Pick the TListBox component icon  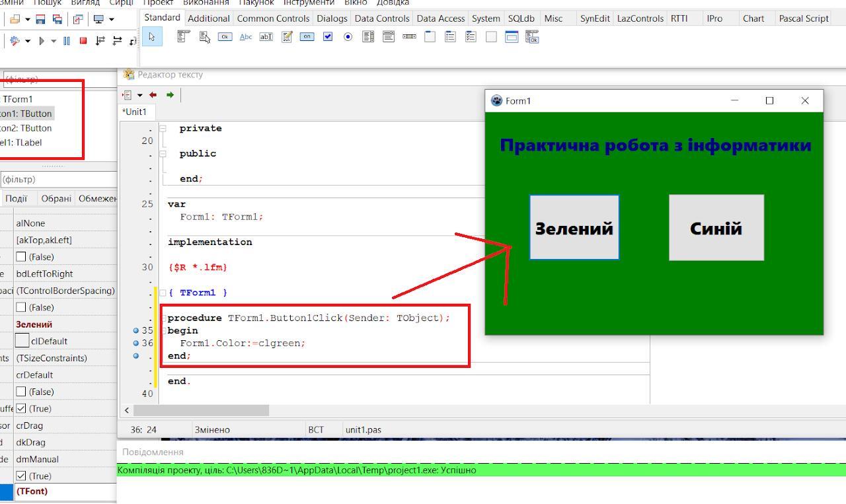click(368, 37)
